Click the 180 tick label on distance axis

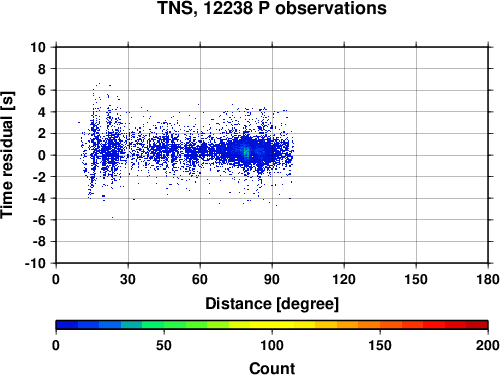point(488,279)
